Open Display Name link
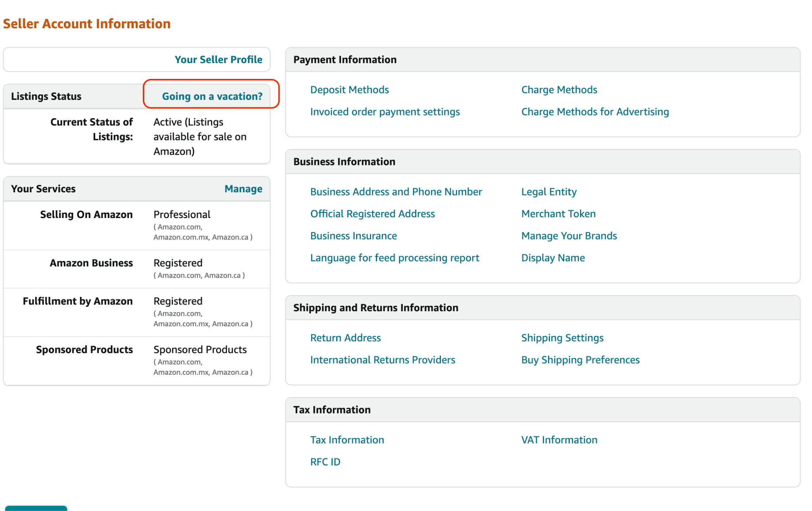The width and height of the screenshot is (812, 511). tap(553, 258)
